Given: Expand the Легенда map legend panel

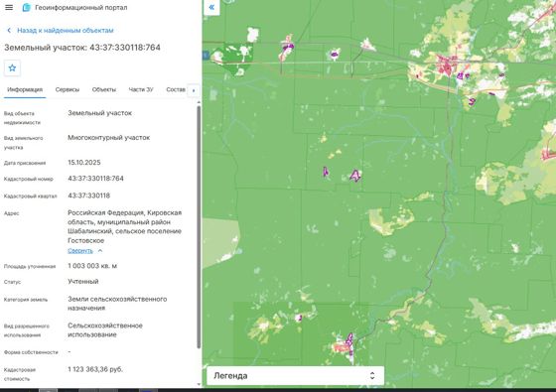Looking at the screenshot, I should click(296, 376).
